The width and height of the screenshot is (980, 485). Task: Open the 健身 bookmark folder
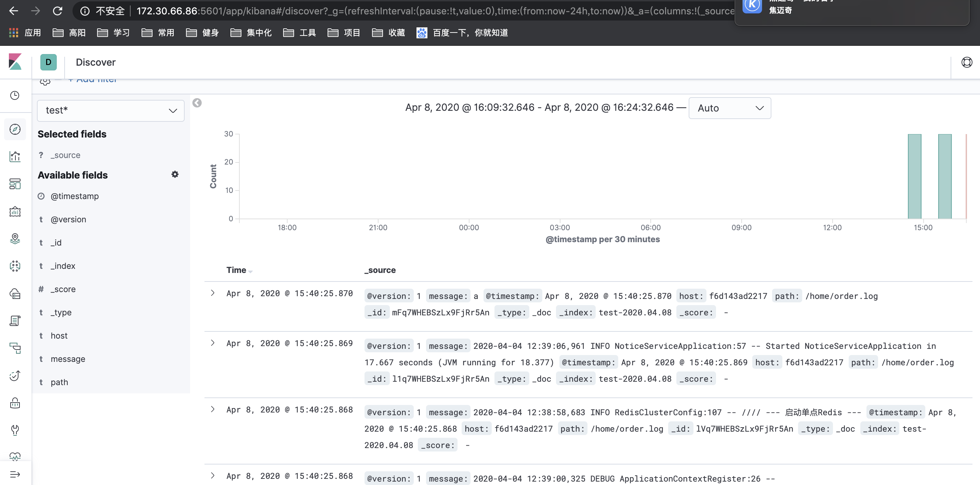202,33
